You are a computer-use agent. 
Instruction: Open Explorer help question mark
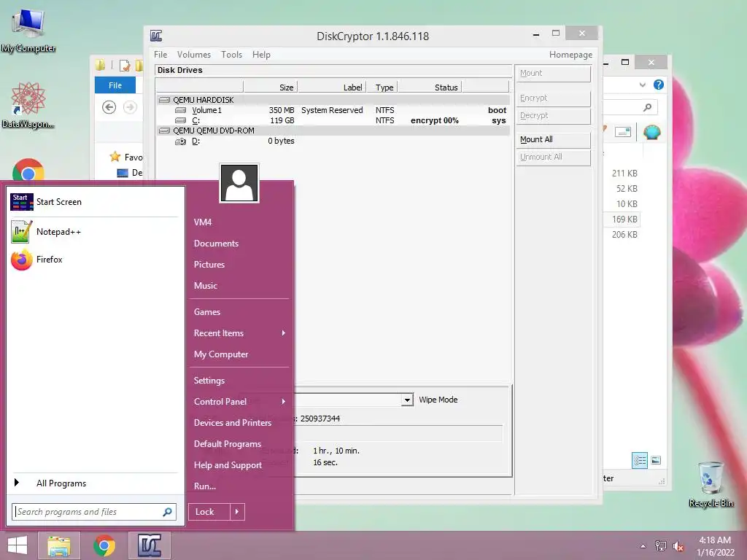(659, 85)
